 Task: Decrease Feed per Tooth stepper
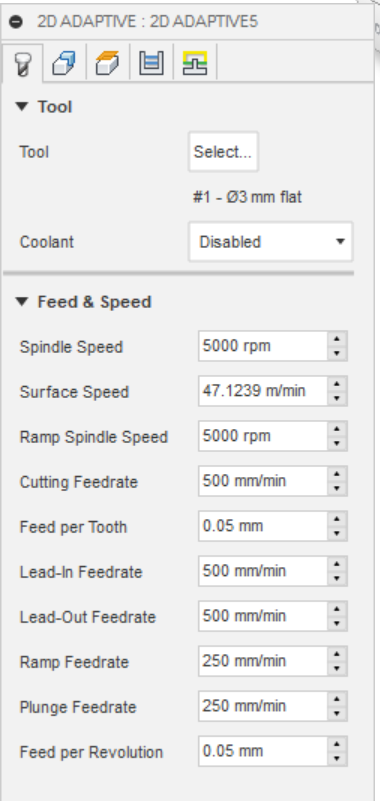337,533
